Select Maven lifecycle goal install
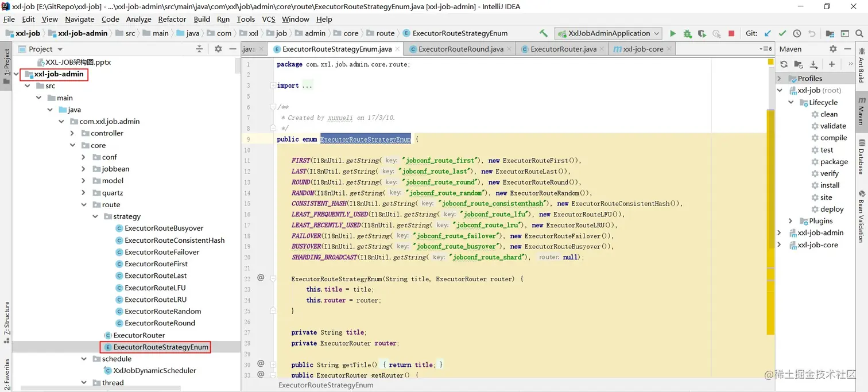The image size is (868, 392). click(x=830, y=185)
